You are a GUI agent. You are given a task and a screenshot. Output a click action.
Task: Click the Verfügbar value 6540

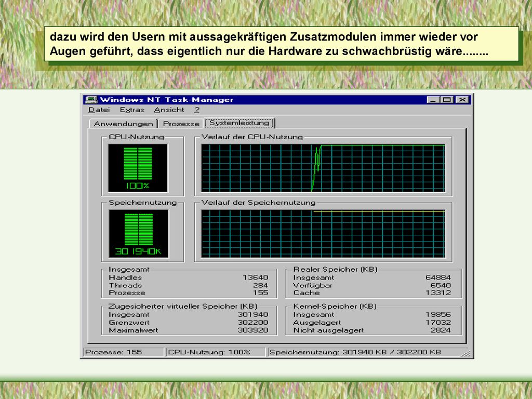pos(441,285)
